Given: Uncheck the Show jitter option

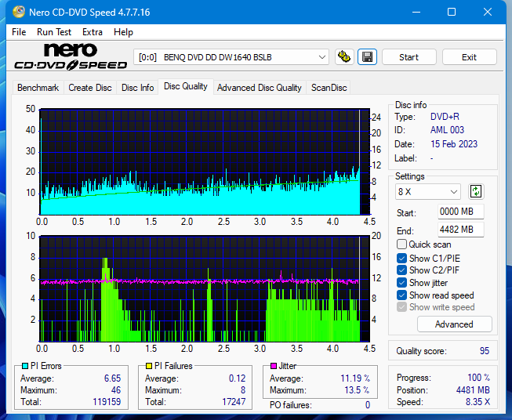Looking at the screenshot, I should (x=401, y=283).
